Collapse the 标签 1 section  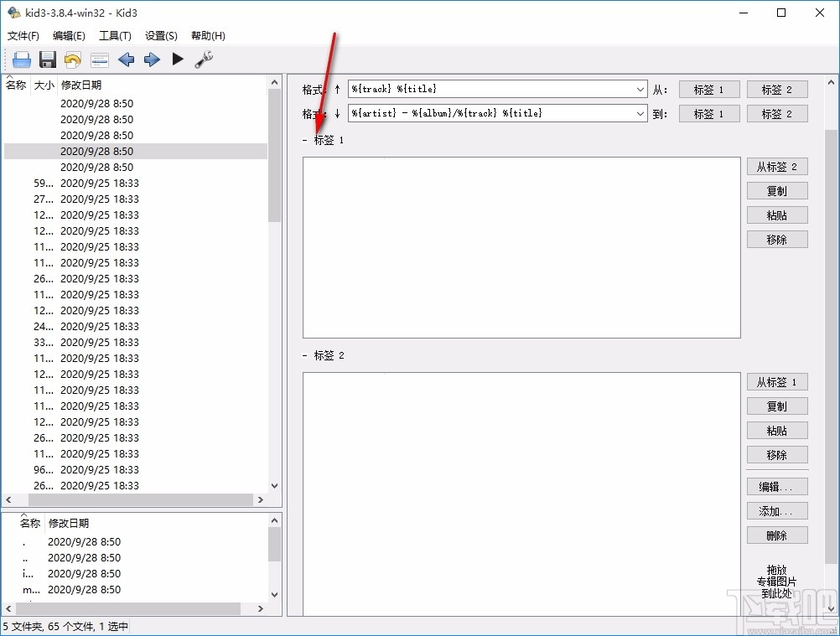click(304, 141)
